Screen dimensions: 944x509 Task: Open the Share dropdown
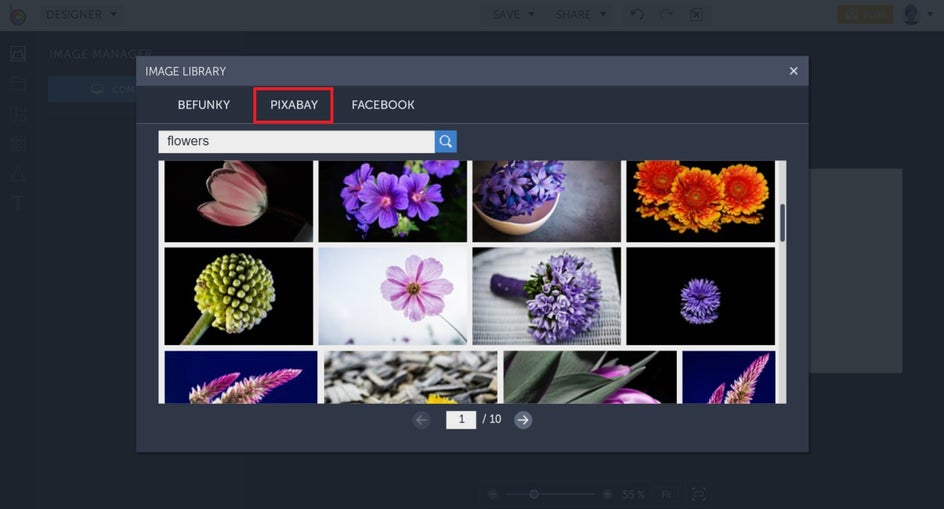click(580, 14)
